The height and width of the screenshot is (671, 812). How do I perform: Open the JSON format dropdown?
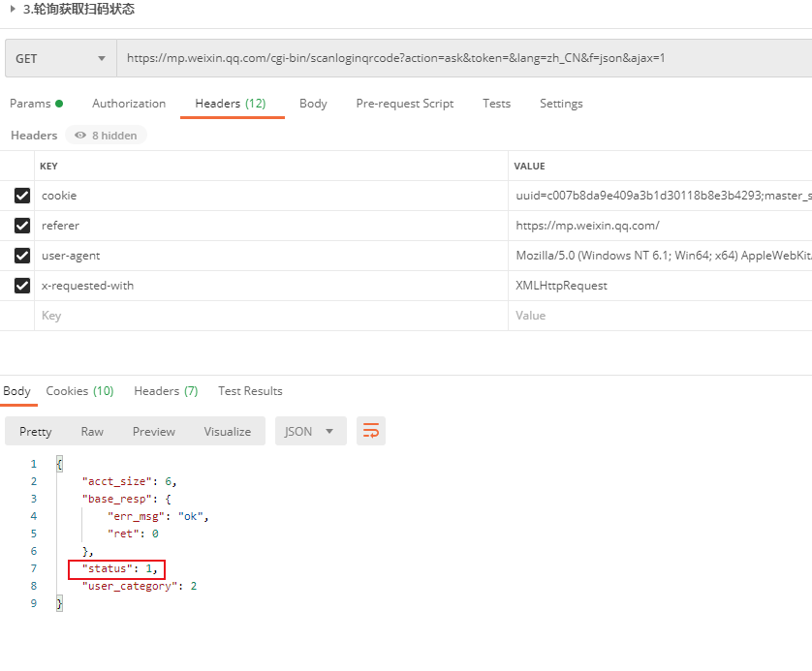[311, 432]
